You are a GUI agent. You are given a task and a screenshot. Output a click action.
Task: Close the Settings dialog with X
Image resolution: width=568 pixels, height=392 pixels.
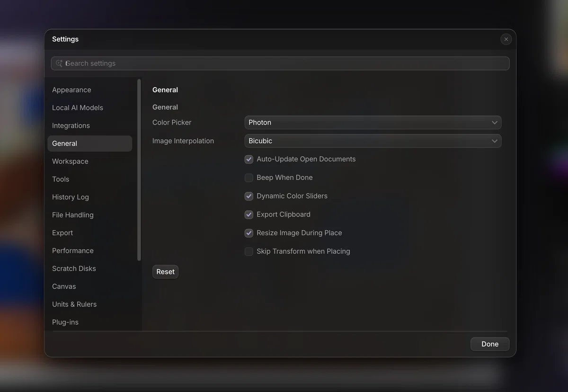(x=506, y=39)
